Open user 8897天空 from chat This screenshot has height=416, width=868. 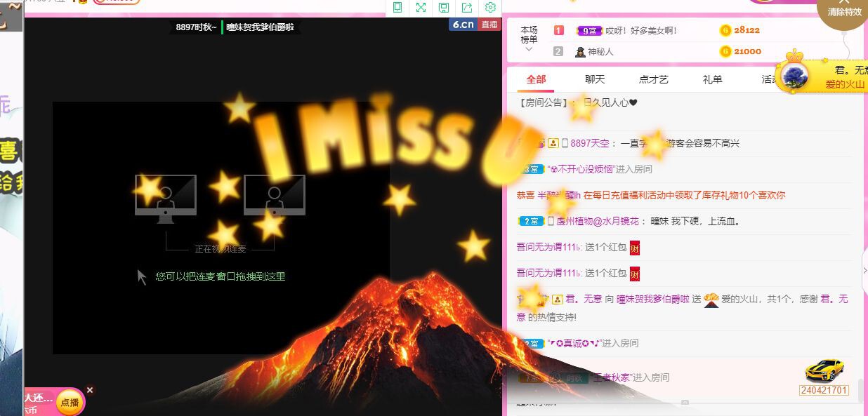(590, 143)
